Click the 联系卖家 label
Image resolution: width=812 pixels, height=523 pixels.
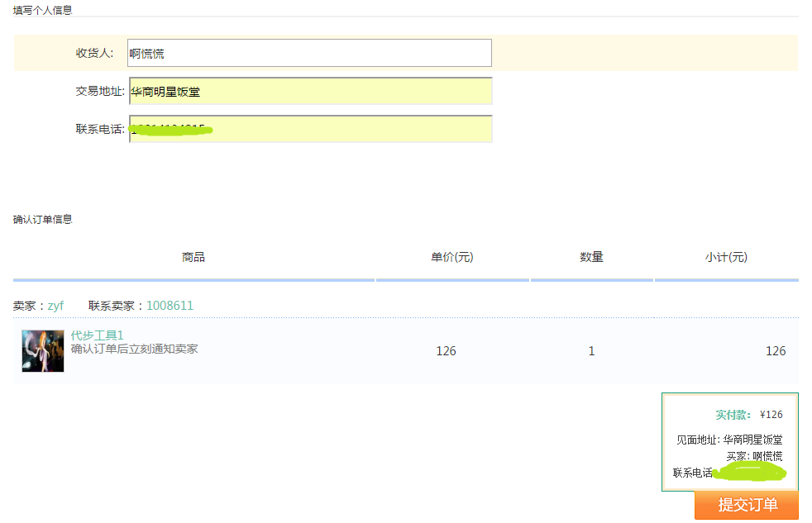115,306
